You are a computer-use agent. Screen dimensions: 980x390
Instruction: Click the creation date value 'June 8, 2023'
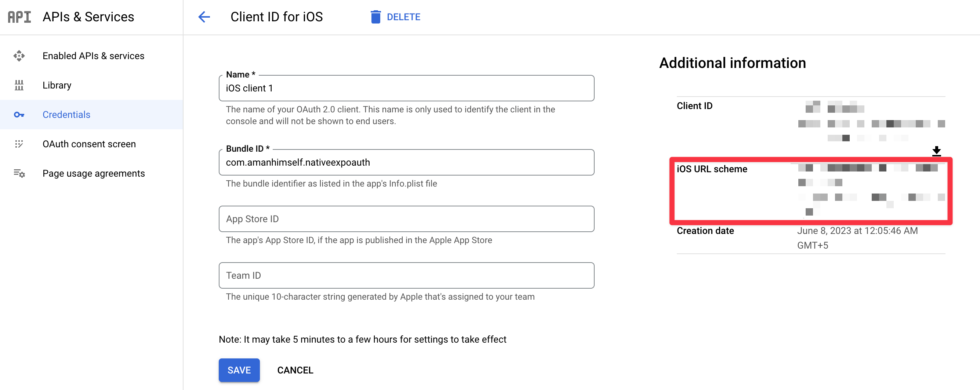point(857,238)
